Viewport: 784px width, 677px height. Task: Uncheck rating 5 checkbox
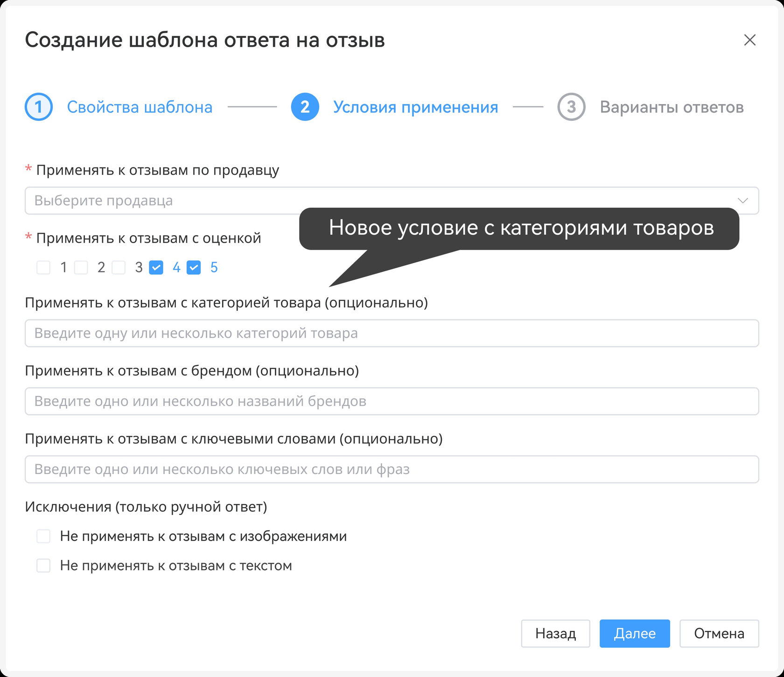194,267
